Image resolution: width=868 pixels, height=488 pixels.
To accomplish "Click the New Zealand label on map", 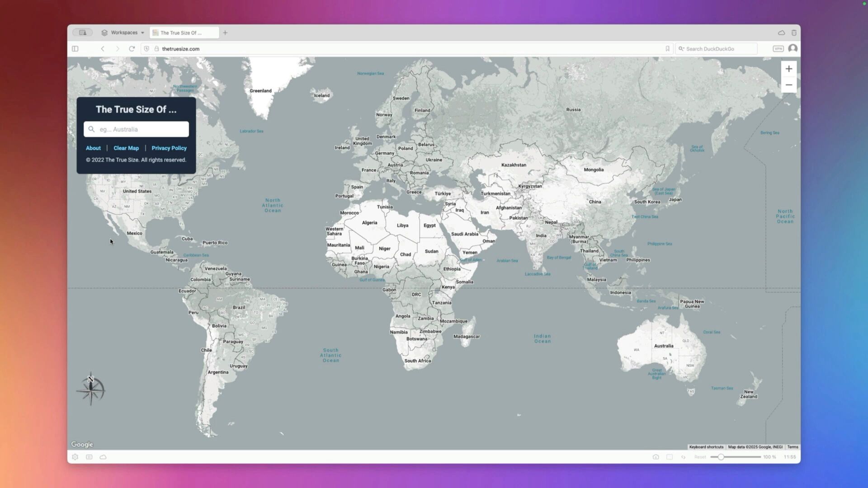I will pos(749,394).
